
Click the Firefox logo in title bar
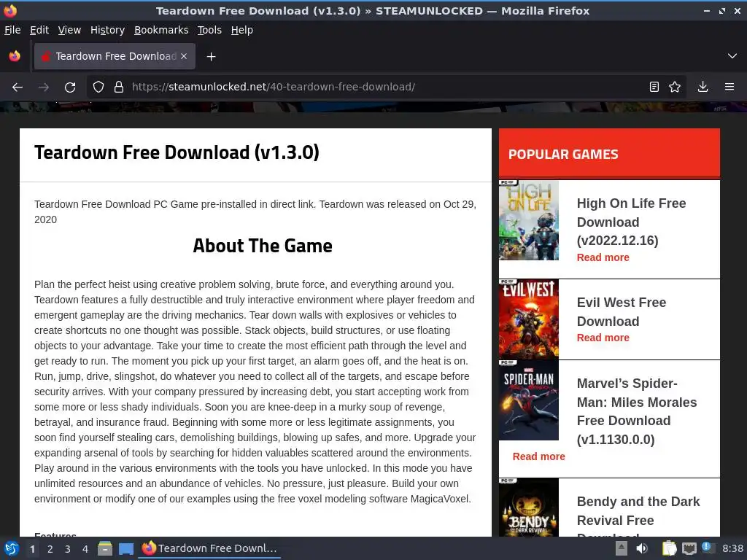coord(10,10)
